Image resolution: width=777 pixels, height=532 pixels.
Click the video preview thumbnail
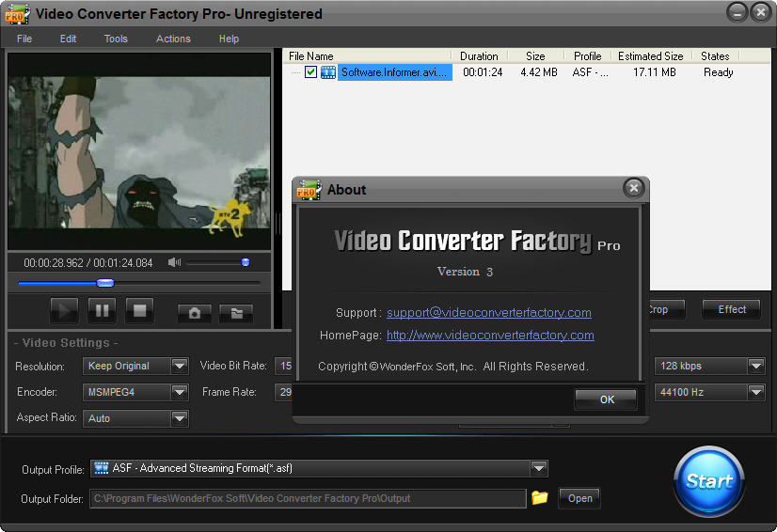[139, 151]
